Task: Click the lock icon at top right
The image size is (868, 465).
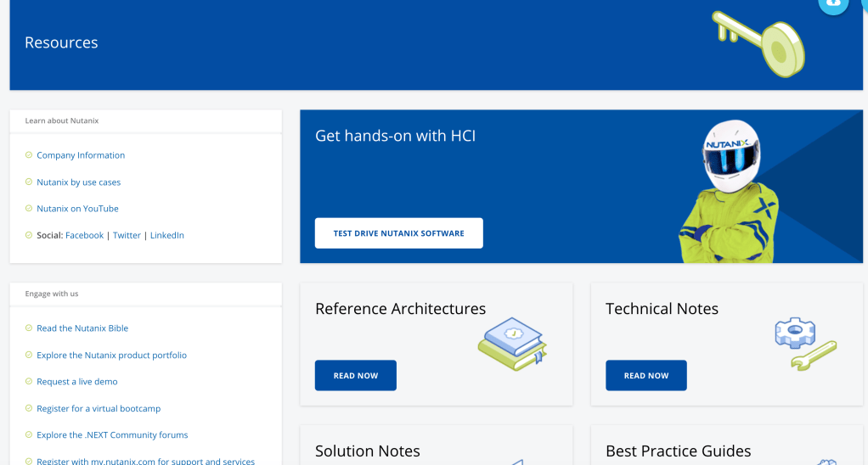Action: [832, 3]
